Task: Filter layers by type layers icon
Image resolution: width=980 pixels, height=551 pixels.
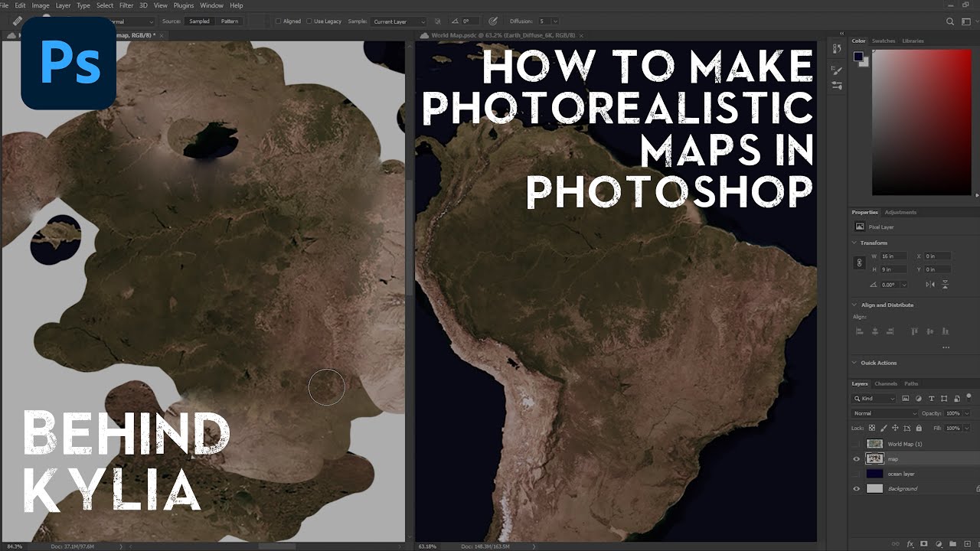Action: point(931,399)
